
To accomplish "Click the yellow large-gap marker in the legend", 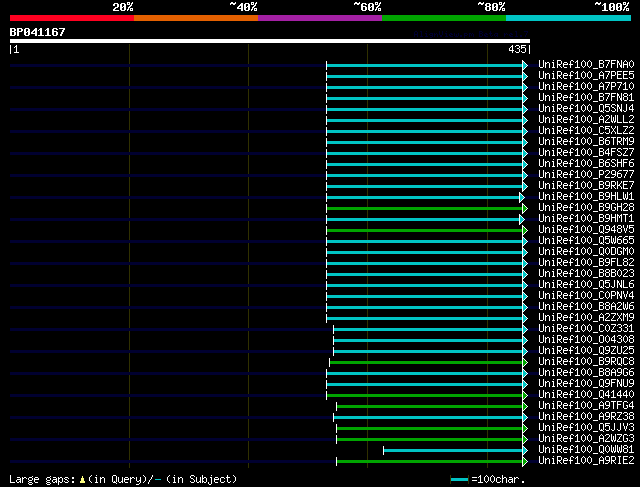I will click(82, 480).
